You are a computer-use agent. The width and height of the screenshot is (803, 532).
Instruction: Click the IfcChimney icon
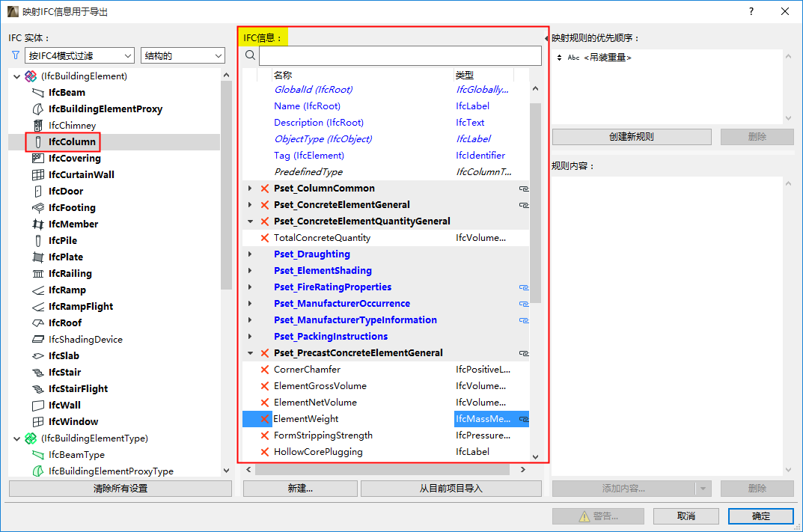tap(38, 126)
